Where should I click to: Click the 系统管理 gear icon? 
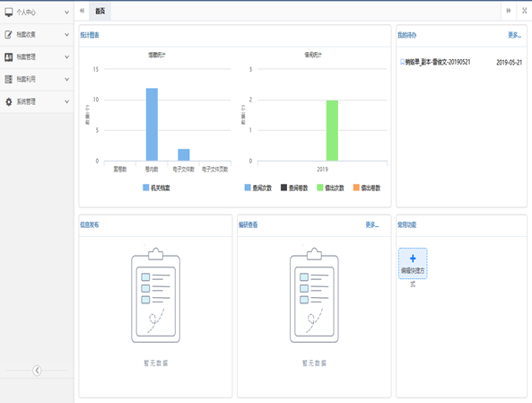click(8, 101)
